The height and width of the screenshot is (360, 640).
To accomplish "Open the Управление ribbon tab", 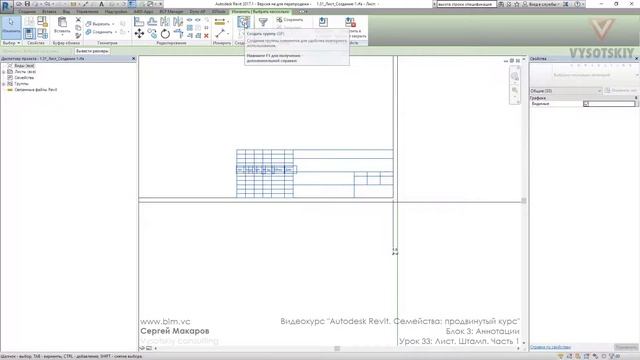I will (87, 12).
